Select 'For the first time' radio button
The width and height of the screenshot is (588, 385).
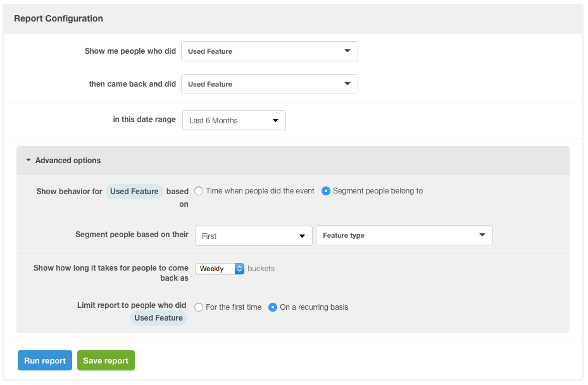(x=199, y=307)
